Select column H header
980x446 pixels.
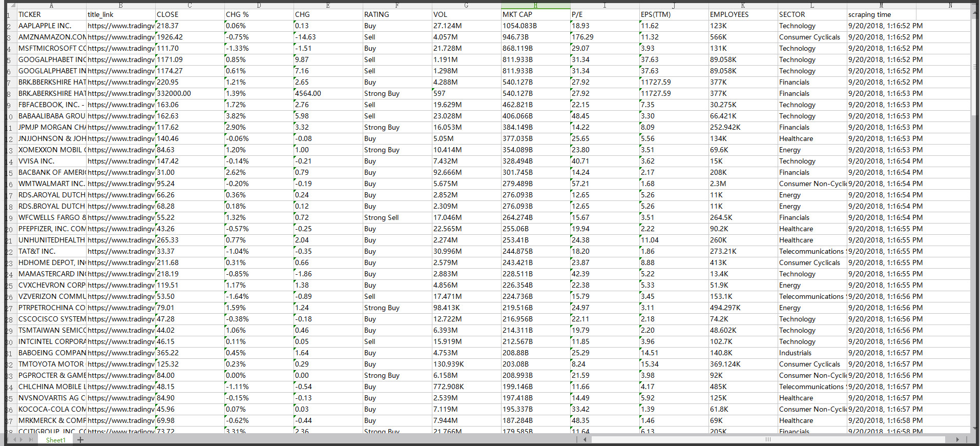pos(535,6)
